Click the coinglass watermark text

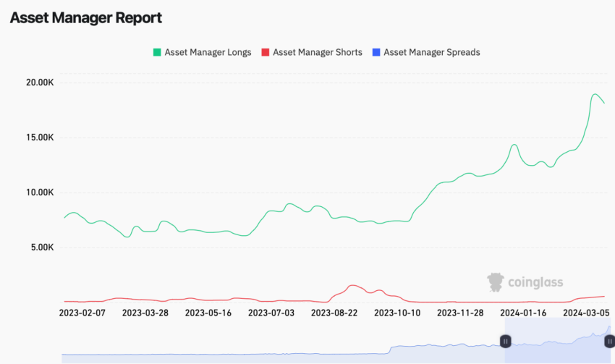pos(535,282)
